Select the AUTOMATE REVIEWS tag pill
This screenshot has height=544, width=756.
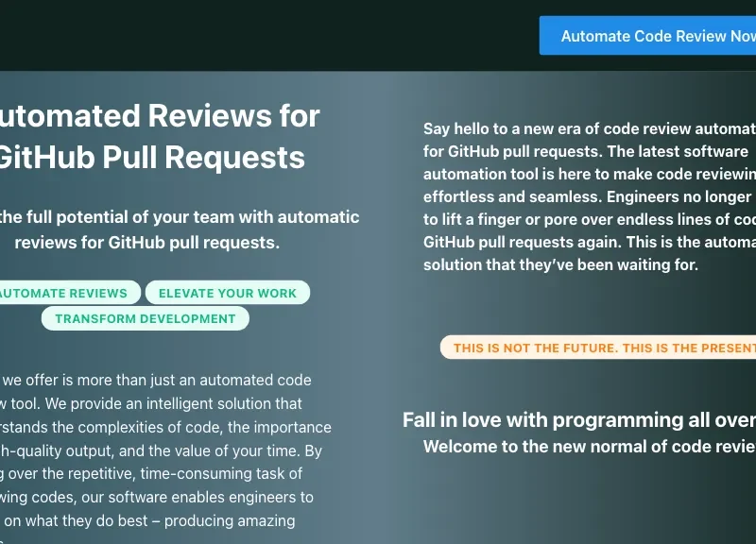pyautogui.click(x=70, y=293)
